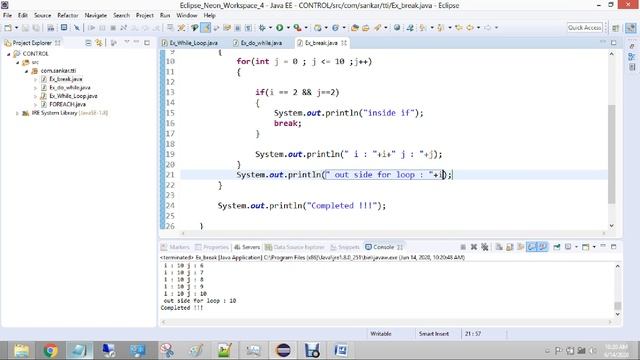Screen dimensions: 640x360
Task: Open the Refactor menu
Action: tap(68, 15)
